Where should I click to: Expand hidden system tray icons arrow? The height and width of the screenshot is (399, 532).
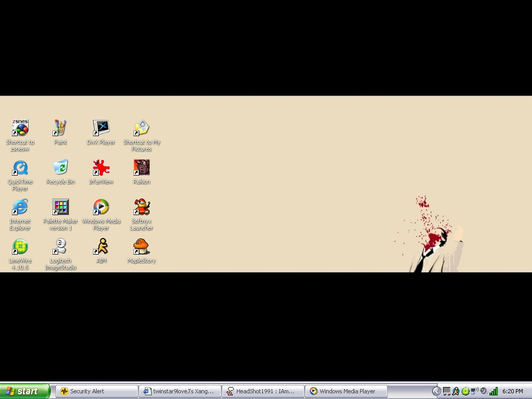point(436,391)
